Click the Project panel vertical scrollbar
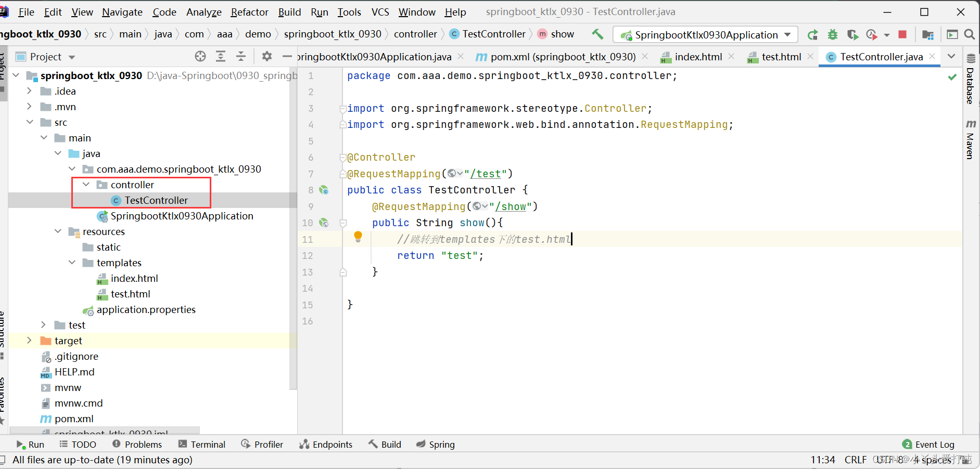 point(293,229)
